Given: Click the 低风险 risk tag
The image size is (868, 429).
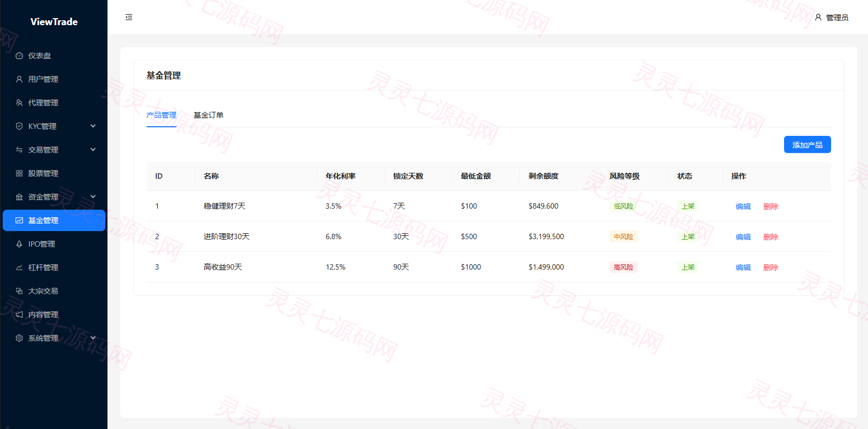Looking at the screenshot, I should [x=624, y=206].
